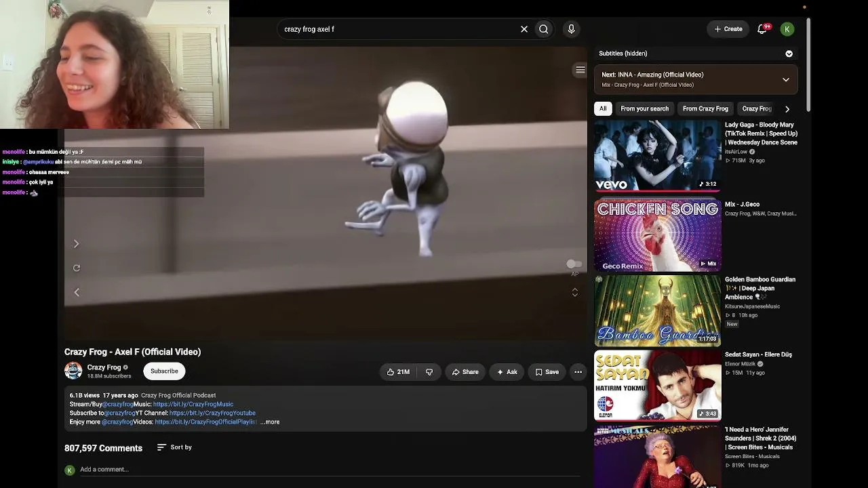Open the Elenor Müzik channel name
Screen dimensions: 868x488
[741, 364]
